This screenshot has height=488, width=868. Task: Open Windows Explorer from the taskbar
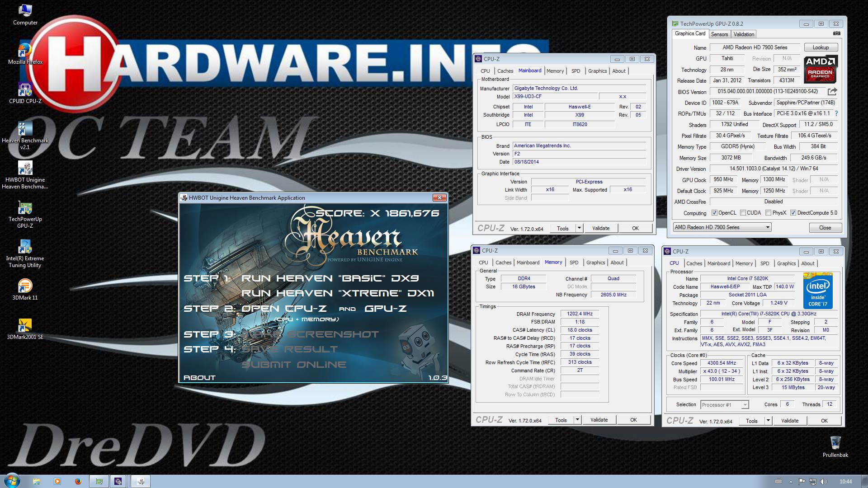(37, 481)
